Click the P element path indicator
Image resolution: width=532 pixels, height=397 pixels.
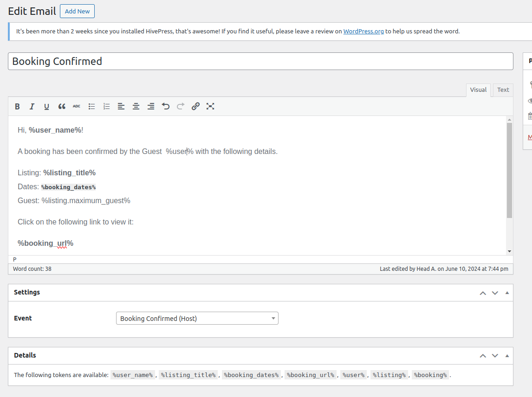click(14, 259)
